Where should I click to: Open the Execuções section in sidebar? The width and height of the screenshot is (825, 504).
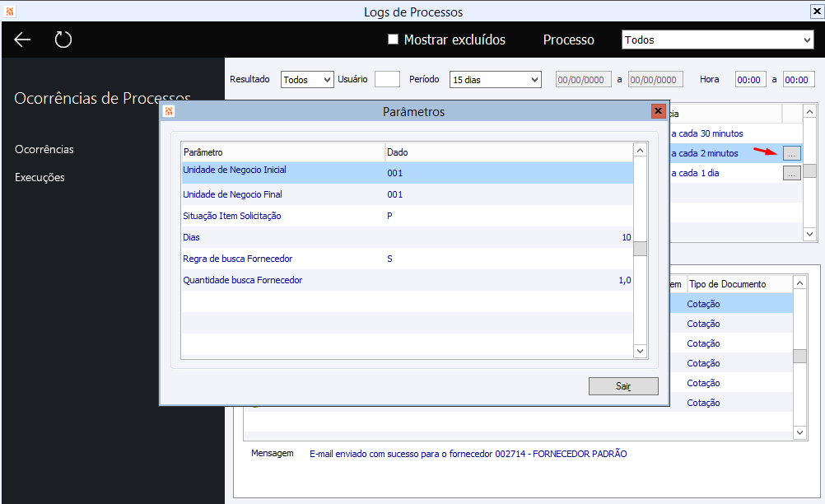(40, 177)
